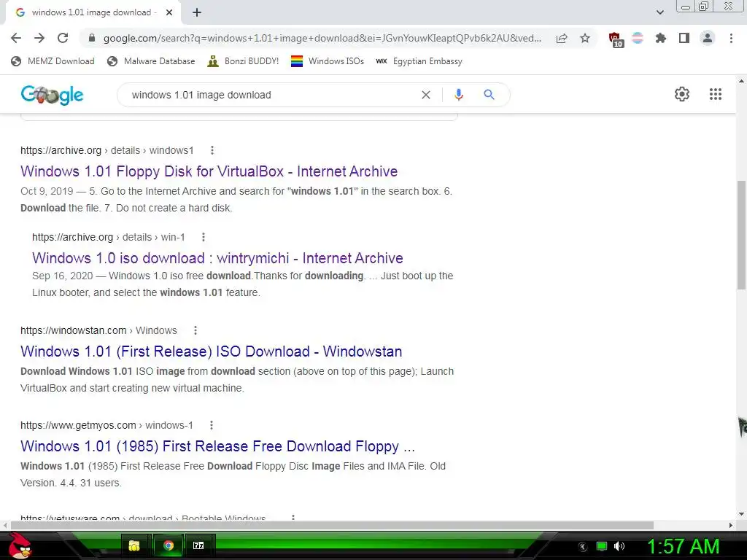This screenshot has height=560, width=747.
Task: Open the Extensions puzzle menu
Action: tap(661, 38)
